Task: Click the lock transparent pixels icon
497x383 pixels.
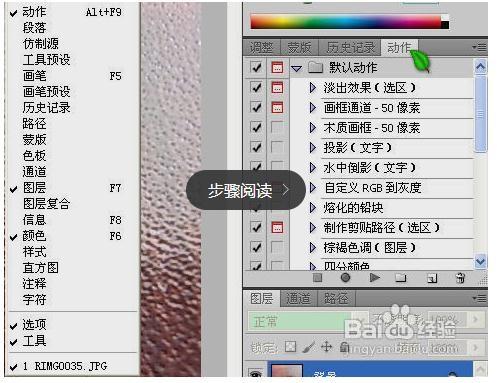Action: click(x=290, y=347)
